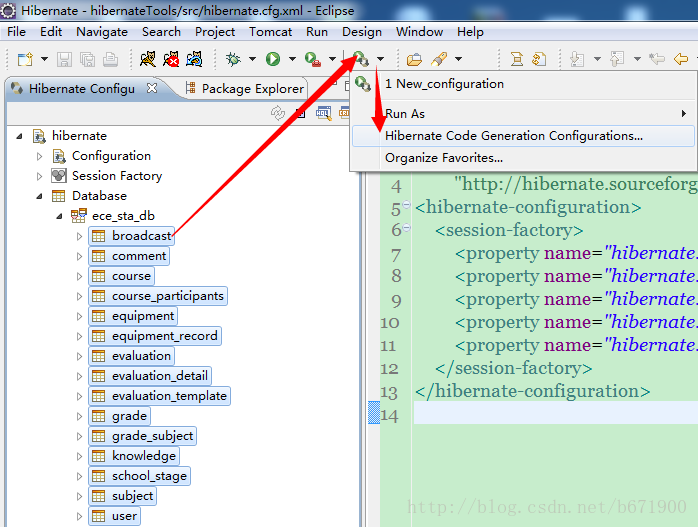Click the Previous Annotation toolbar icon
The image size is (698, 527).
617,59
